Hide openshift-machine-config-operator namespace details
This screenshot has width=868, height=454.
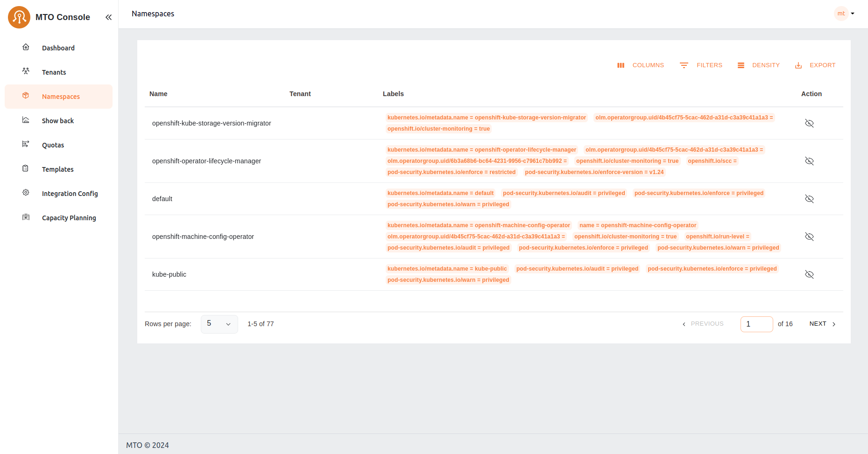(809, 237)
